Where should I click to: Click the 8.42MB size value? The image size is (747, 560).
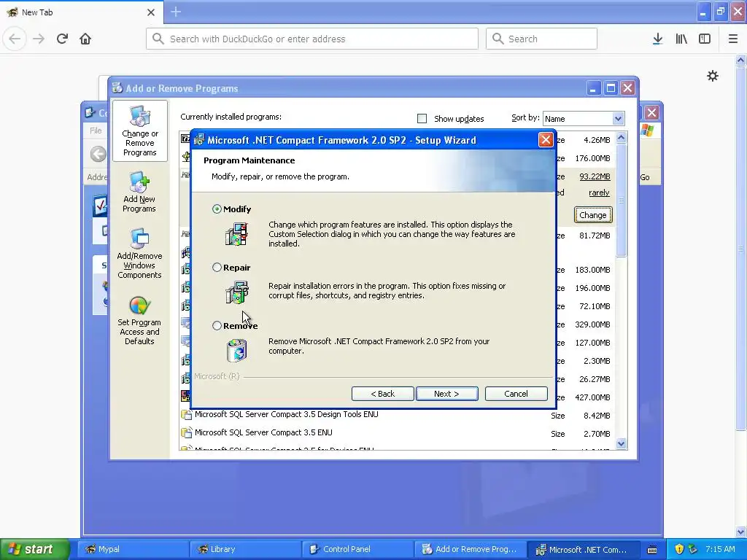coord(597,416)
